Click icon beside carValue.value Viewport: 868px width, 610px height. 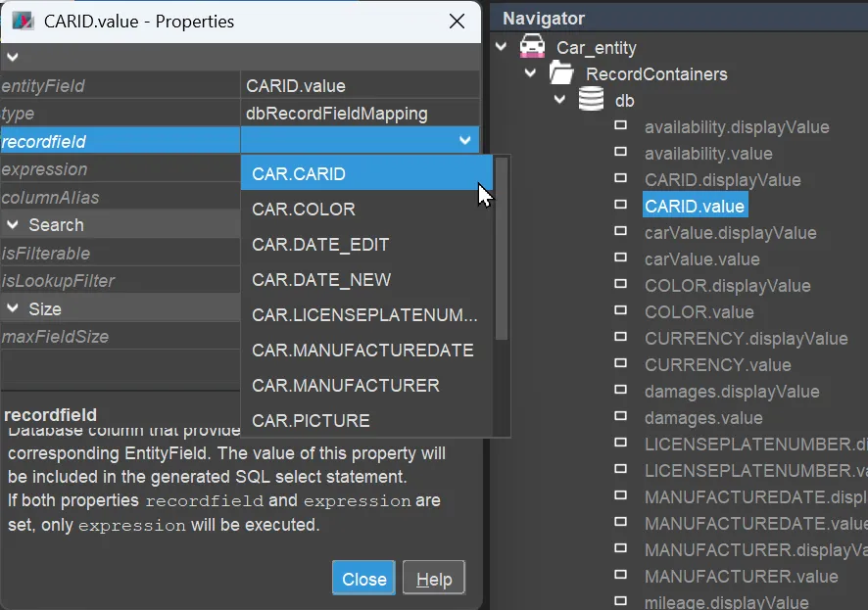coord(620,258)
